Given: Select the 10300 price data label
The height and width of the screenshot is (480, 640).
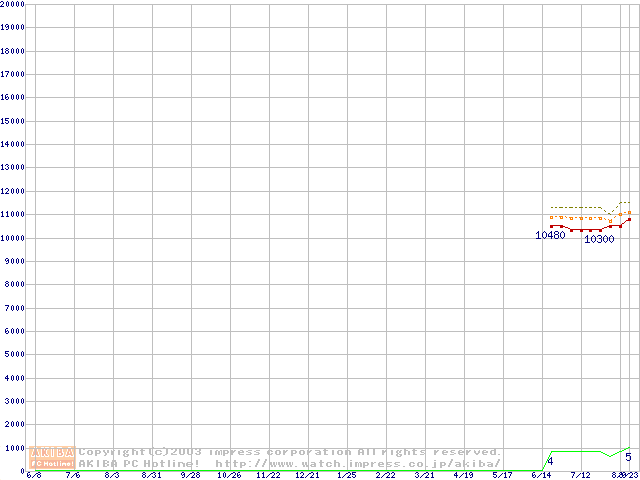Looking at the screenshot, I should (x=598, y=240).
